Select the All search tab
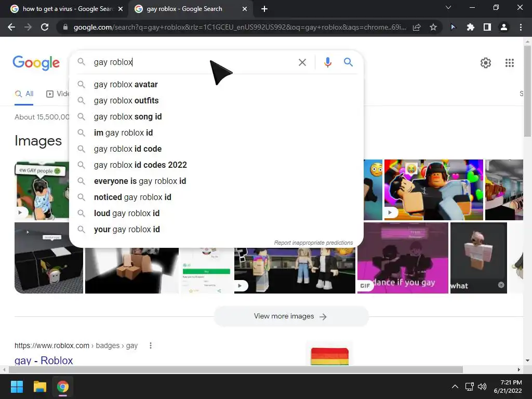 click(24, 94)
